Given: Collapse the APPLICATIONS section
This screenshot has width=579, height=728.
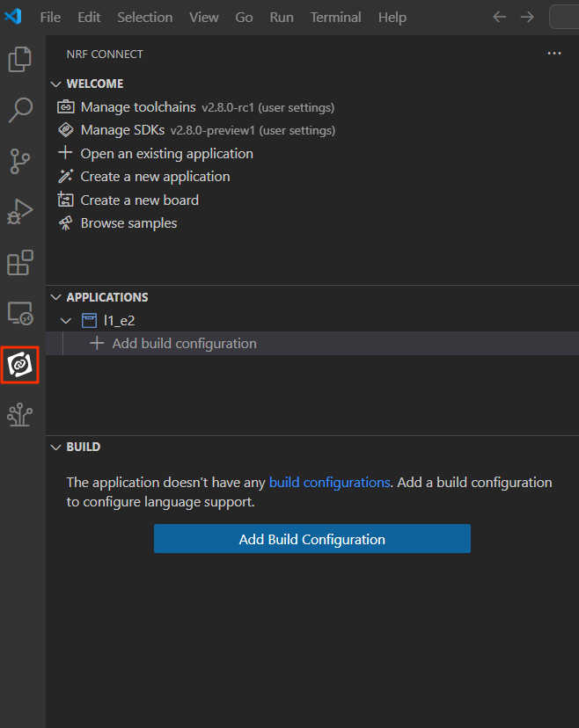Looking at the screenshot, I should (56, 298).
